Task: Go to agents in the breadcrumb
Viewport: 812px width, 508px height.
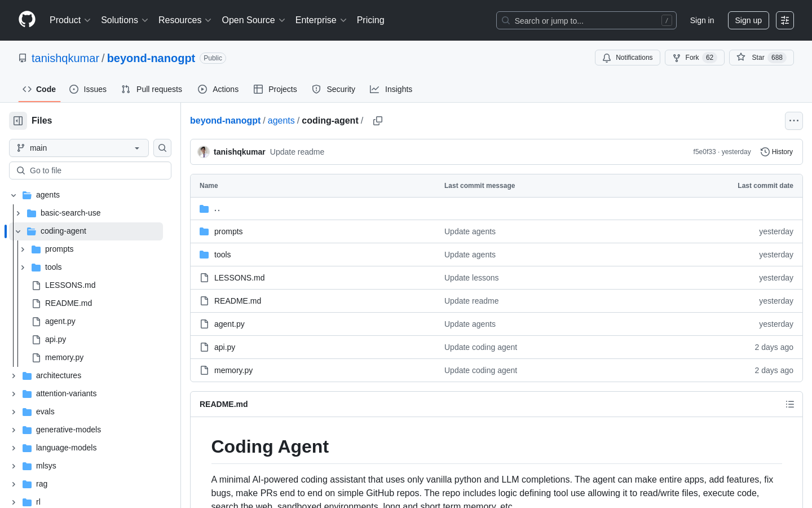Action: 281,121
